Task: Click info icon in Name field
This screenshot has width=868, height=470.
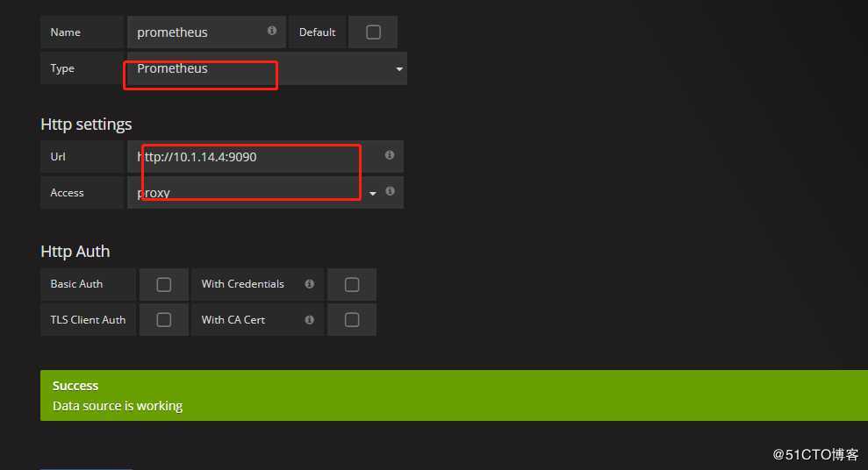Action: click(x=272, y=31)
